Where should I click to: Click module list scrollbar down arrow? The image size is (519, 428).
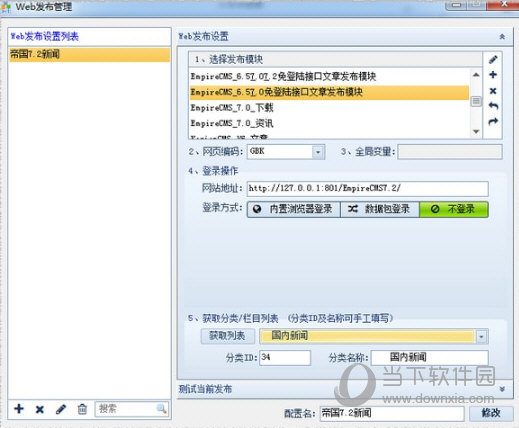pos(476,131)
